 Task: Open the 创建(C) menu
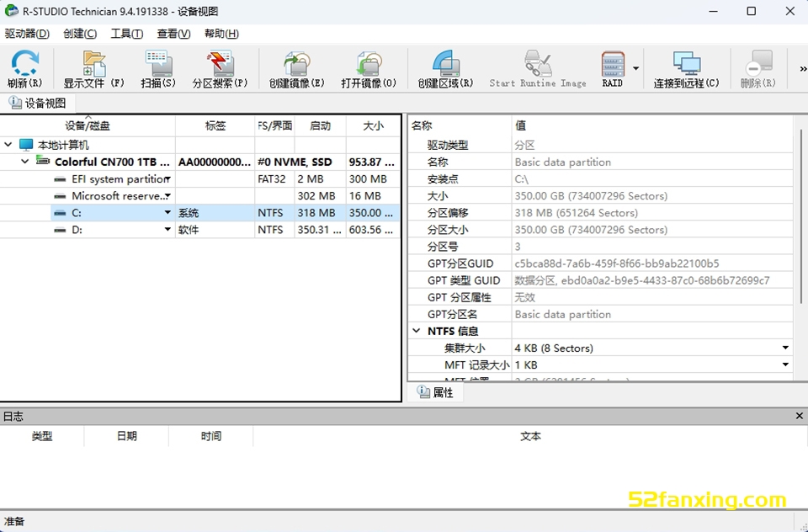click(x=80, y=34)
